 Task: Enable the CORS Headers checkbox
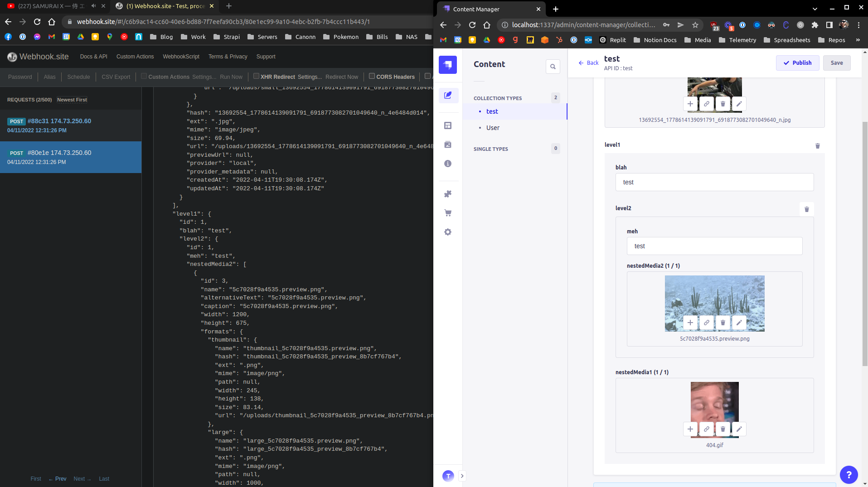[x=372, y=76]
